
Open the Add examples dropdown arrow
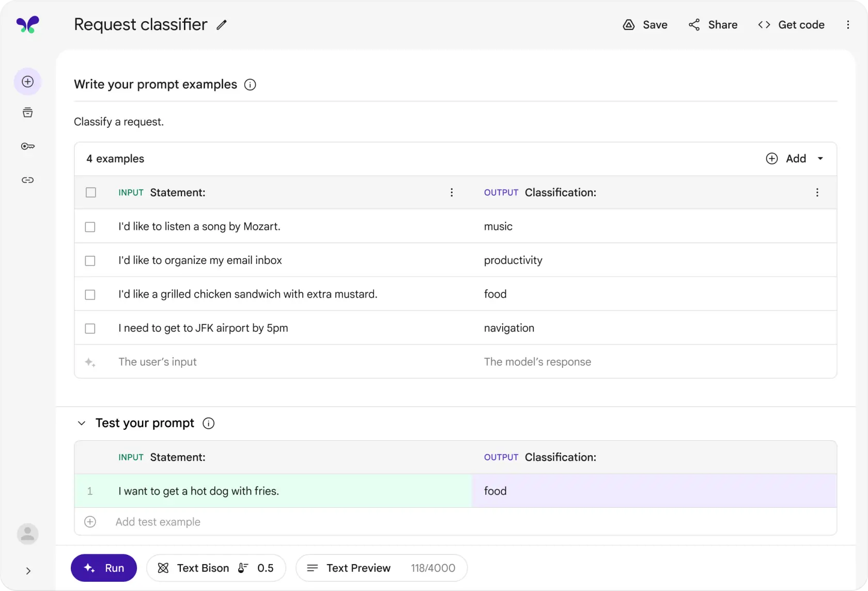(x=821, y=159)
